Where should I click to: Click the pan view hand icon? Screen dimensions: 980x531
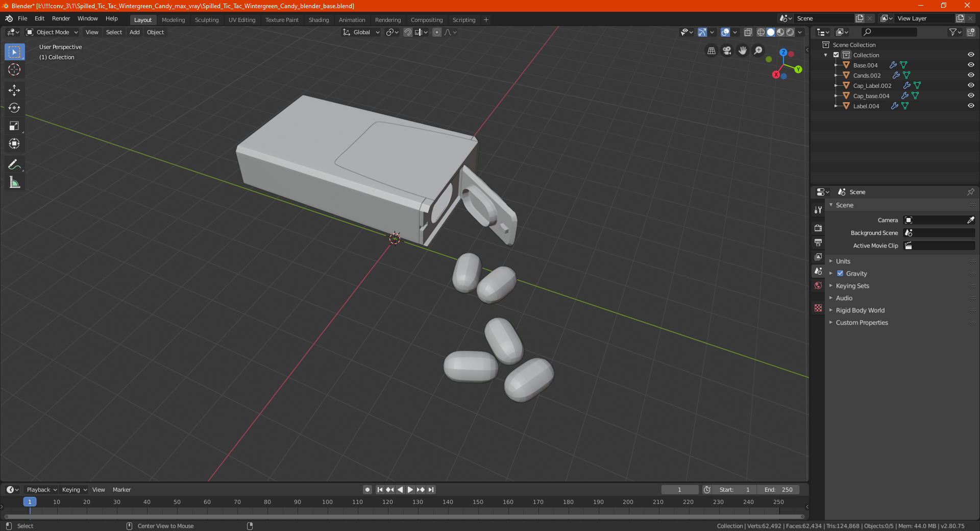pyautogui.click(x=743, y=51)
